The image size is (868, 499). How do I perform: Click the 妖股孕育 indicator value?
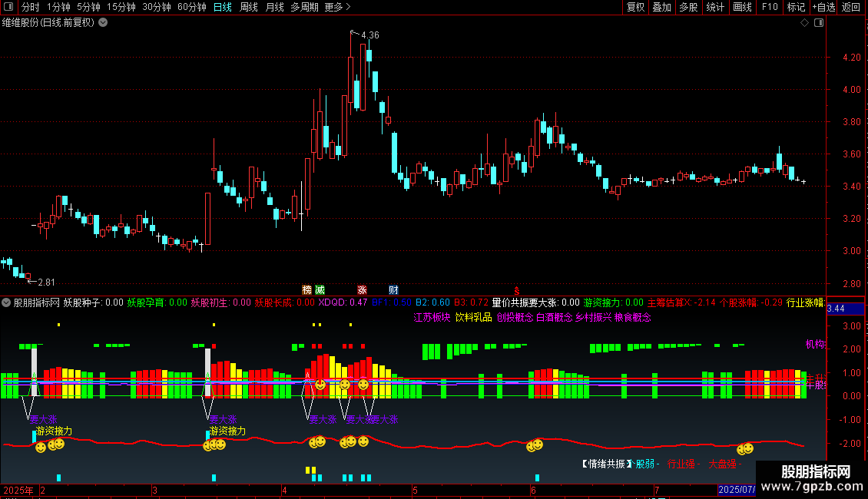coord(157,302)
